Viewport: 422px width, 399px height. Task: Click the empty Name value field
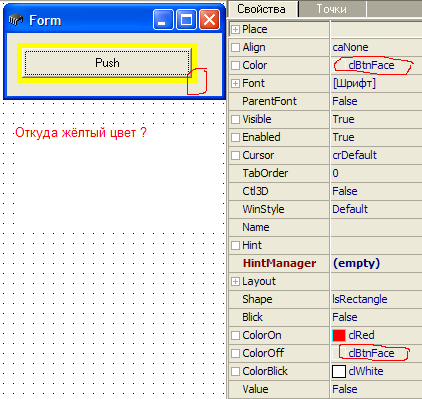(x=376, y=227)
